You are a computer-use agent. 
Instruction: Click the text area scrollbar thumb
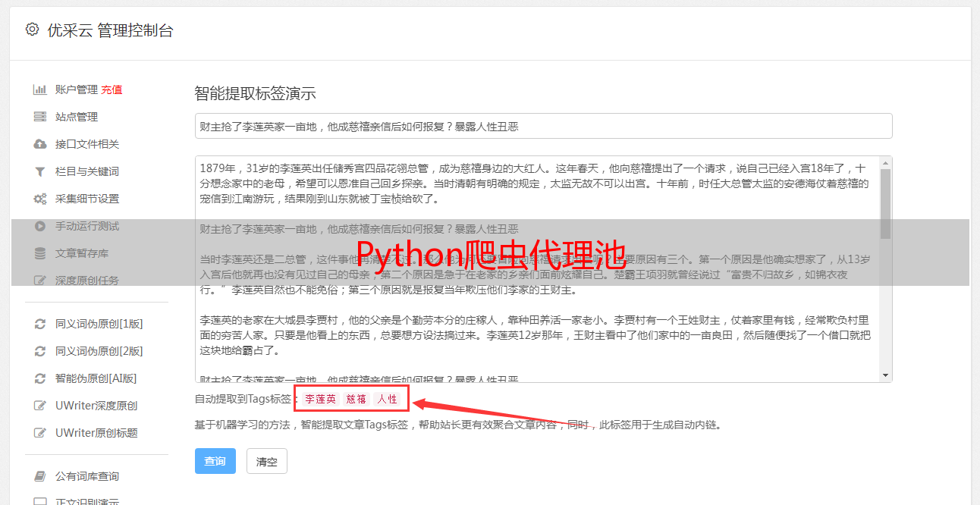(x=885, y=203)
